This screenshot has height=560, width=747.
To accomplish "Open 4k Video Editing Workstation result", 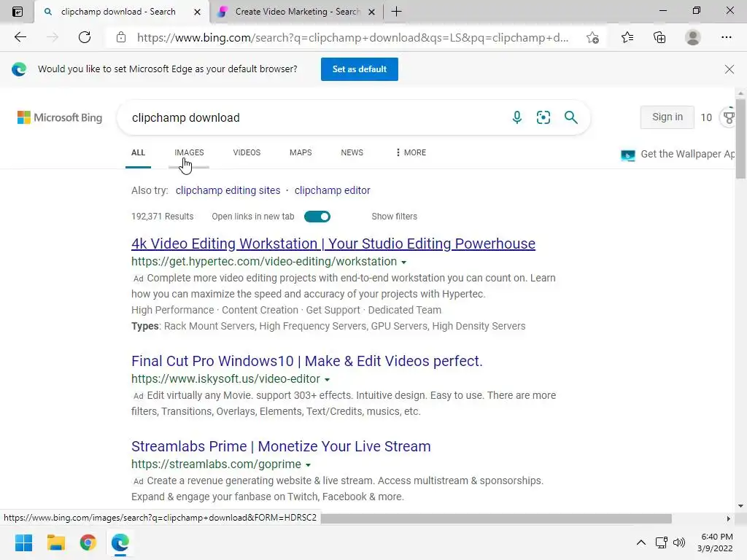I will tap(333, 244).
